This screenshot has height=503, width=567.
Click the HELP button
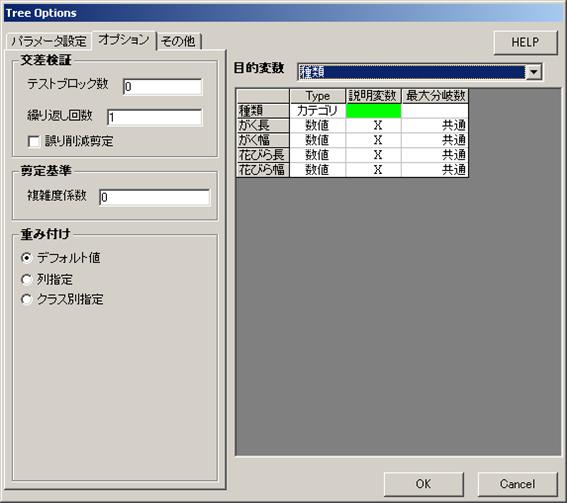pyautogui.click(x=525, y=42)
